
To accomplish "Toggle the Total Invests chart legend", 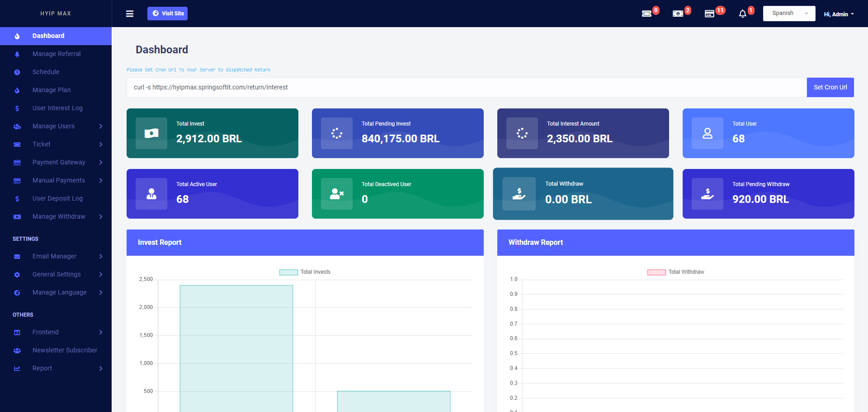I will pos(305,272).
